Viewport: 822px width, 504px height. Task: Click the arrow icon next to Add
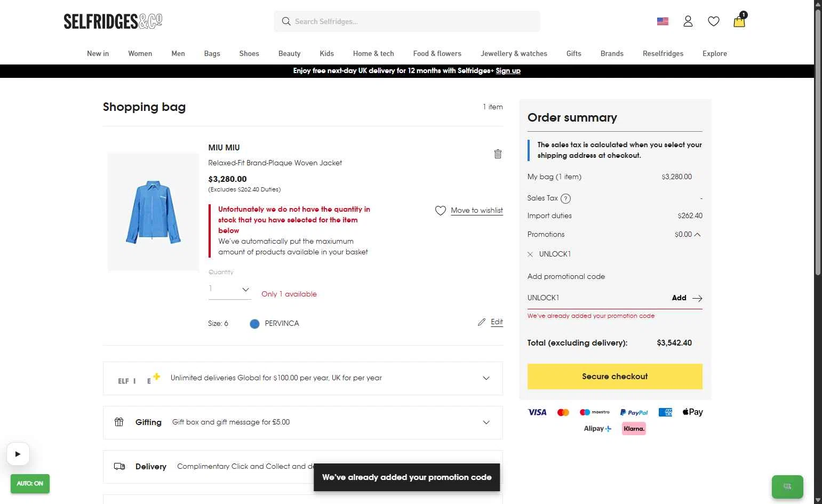pos(697,298)
